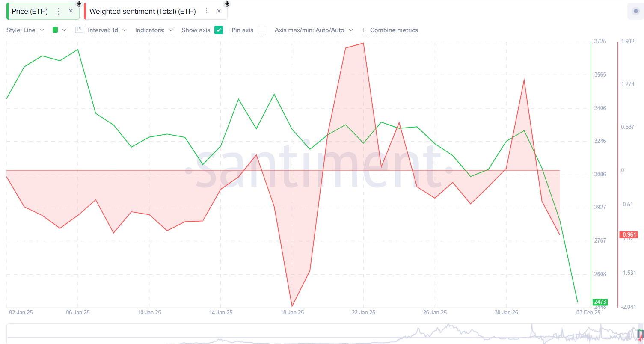Select the Price (ETH) metric tab
This screenshot has width=644, height=344.
(x=43, y=11)
